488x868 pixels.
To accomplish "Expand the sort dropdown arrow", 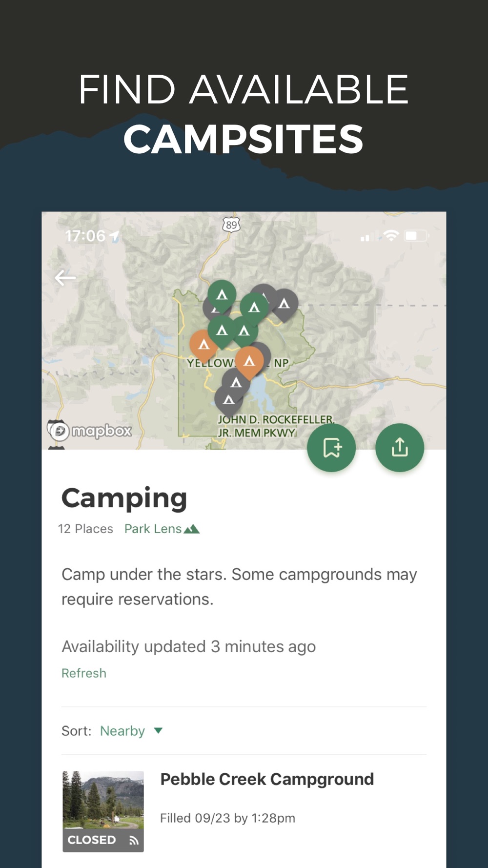I will [x=158, y=731].
